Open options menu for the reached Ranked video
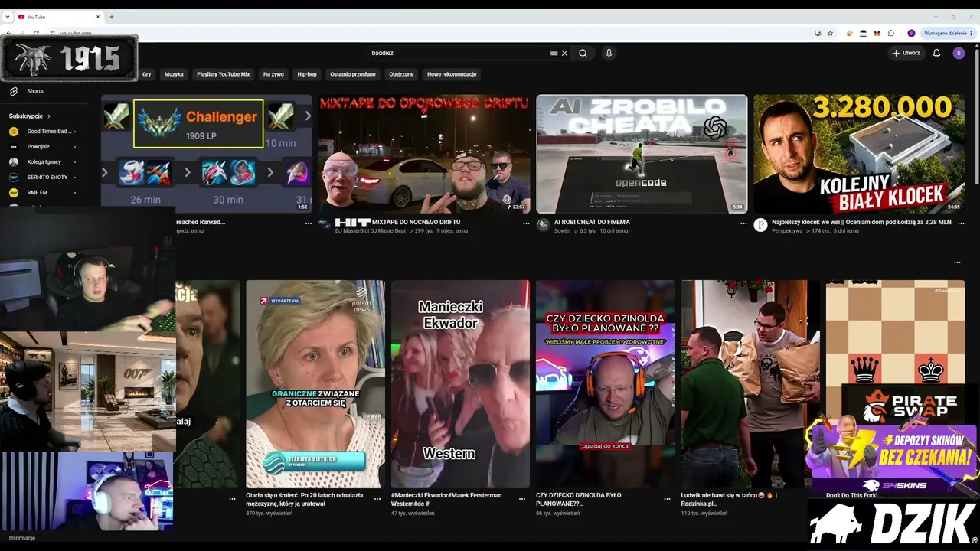The width and height of the screenshot is (980, 551). (309, 223)
